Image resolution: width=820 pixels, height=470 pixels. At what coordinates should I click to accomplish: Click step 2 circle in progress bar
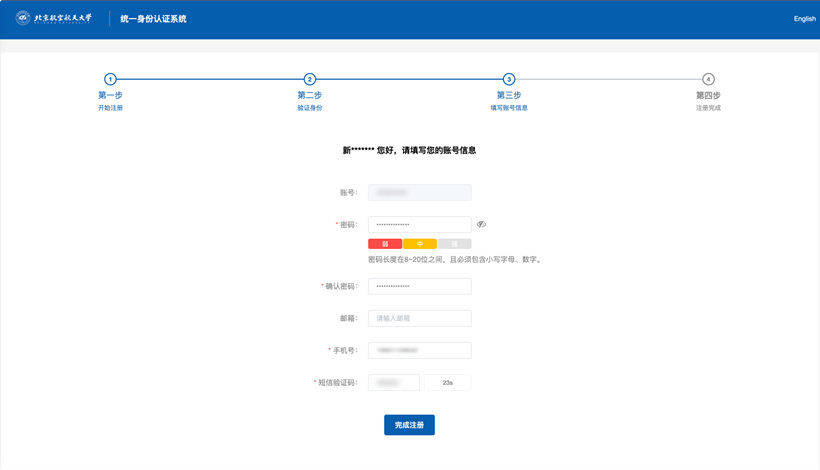point(309,79)
